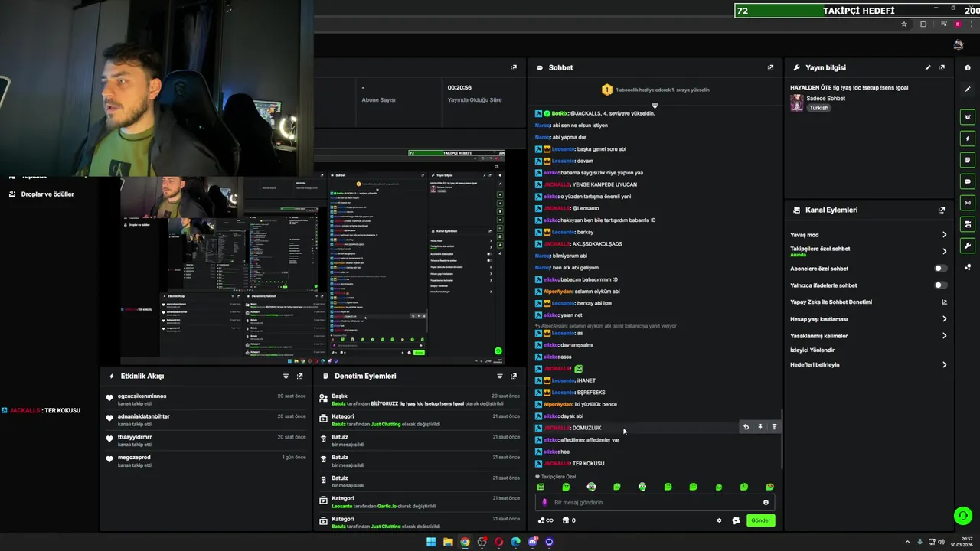The height and width of the screenshot is (551, 980).
Task: Enable Yalnızca ifadelerle sohbet toggle
Action: (940, 285)
